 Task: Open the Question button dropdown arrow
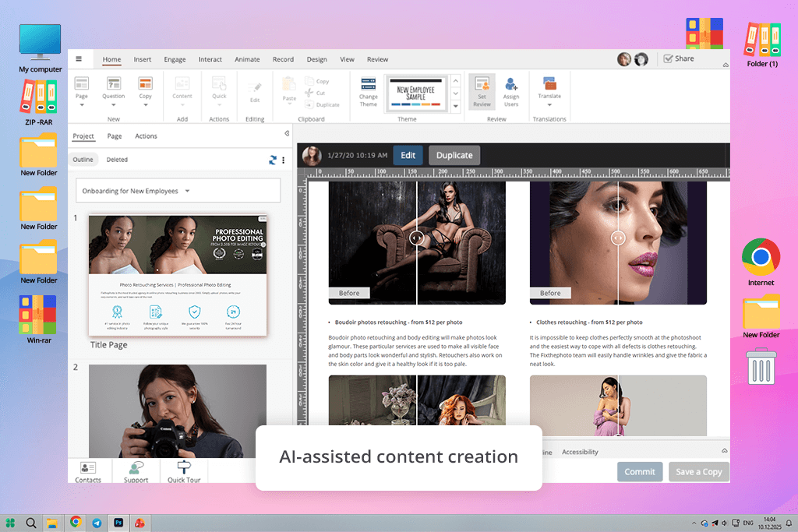click(114, 105)
